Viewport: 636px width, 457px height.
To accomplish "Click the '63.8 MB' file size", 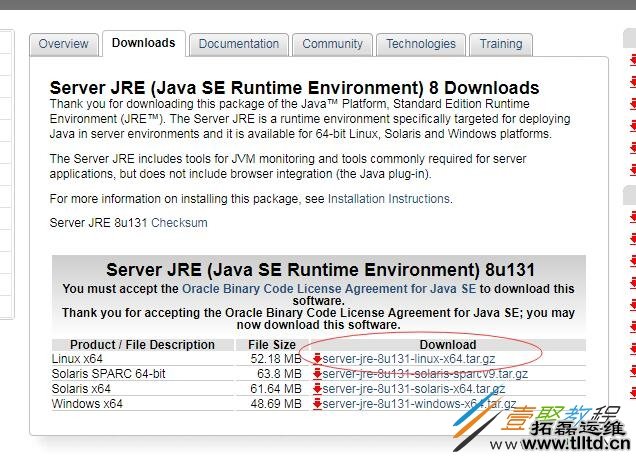I will (279, 374).
